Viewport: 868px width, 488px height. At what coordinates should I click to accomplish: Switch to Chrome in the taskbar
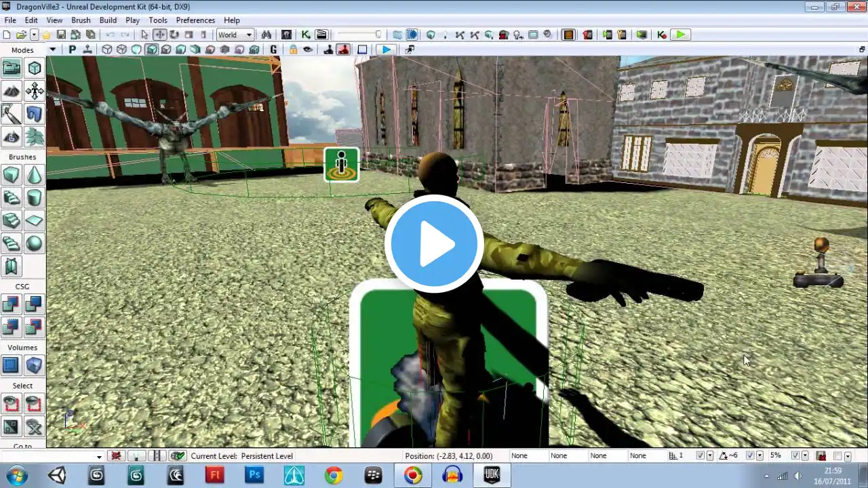click(333, 475)
